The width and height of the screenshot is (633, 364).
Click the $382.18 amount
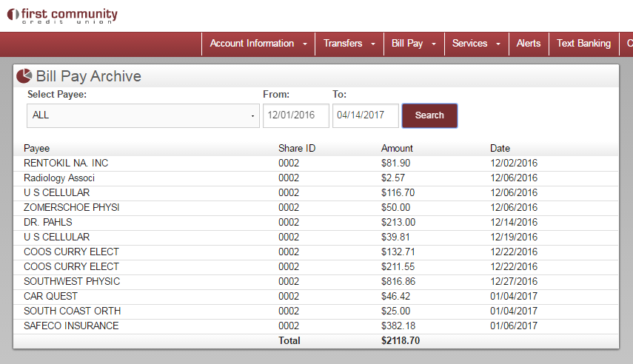click(398, 326)
